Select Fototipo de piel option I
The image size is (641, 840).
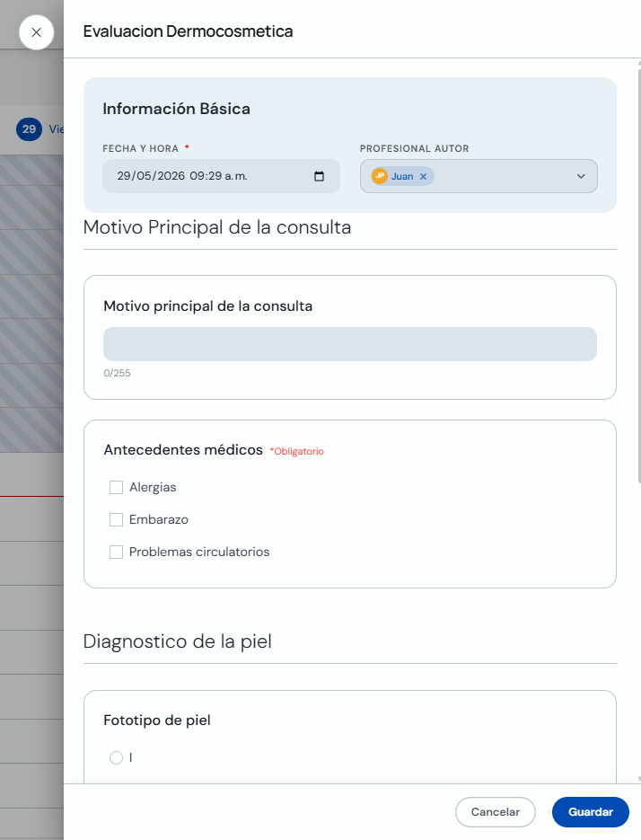pos(116,757)
